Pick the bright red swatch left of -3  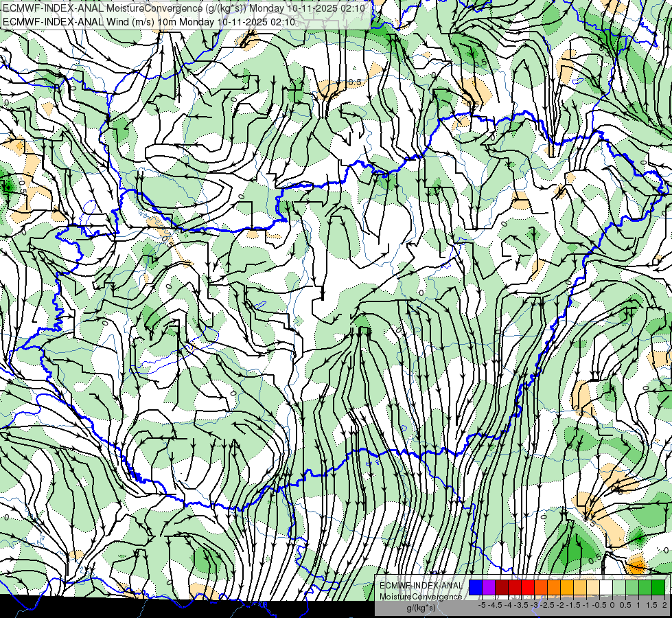[528, 587]
